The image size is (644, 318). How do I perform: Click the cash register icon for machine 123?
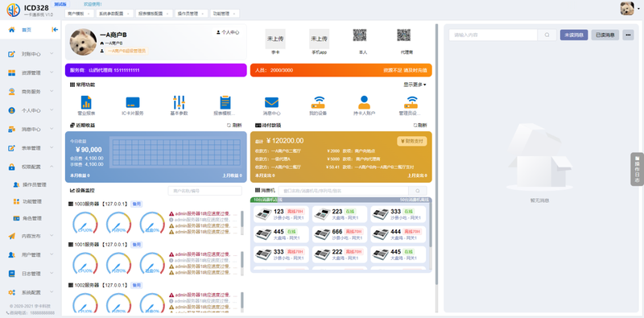point(263,214)
